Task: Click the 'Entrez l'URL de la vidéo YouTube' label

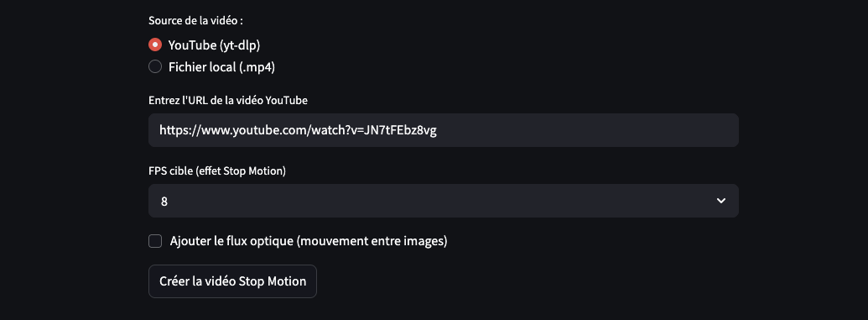Action: 228,101
